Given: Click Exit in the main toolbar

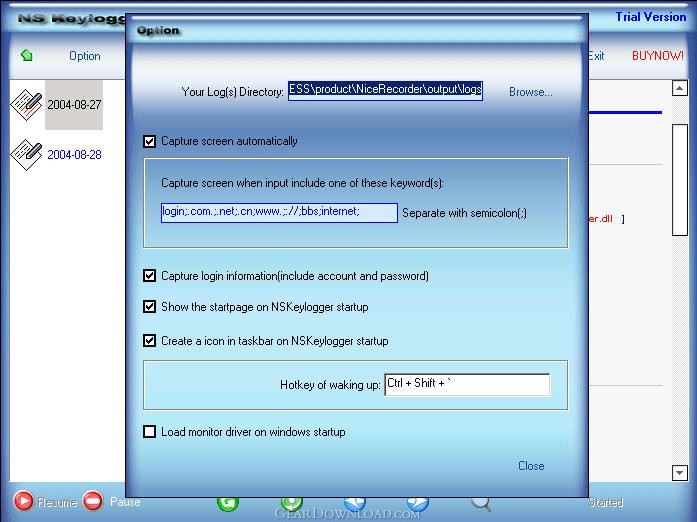Looking at the screenshot, I should click(x=596, y=56).
